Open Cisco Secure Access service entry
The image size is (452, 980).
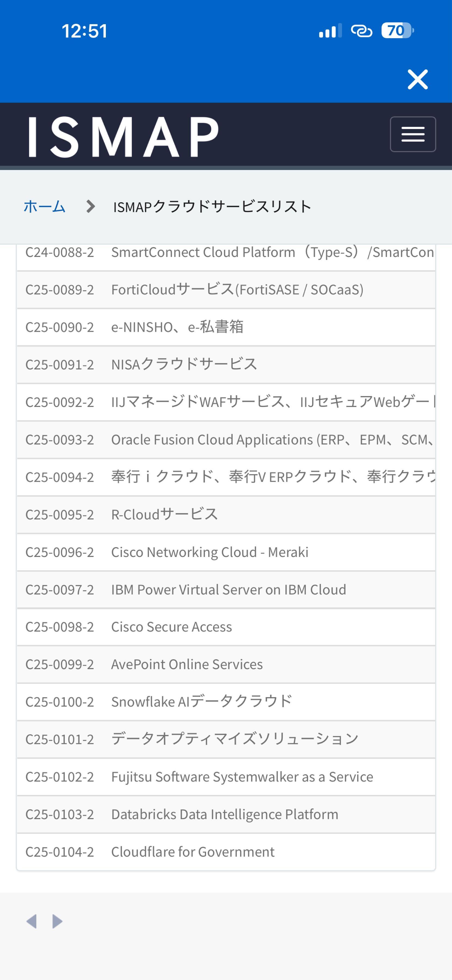pyautogui.click(x=171, y=627)
